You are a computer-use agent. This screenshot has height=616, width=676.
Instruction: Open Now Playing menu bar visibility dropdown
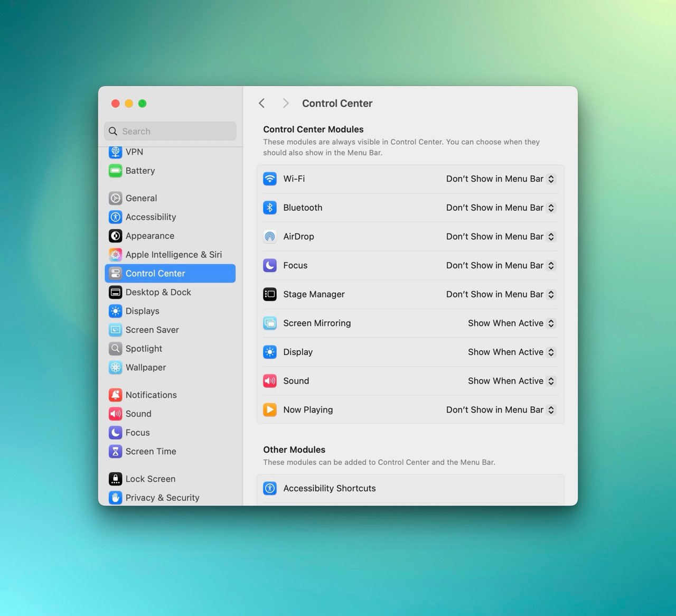501,409
